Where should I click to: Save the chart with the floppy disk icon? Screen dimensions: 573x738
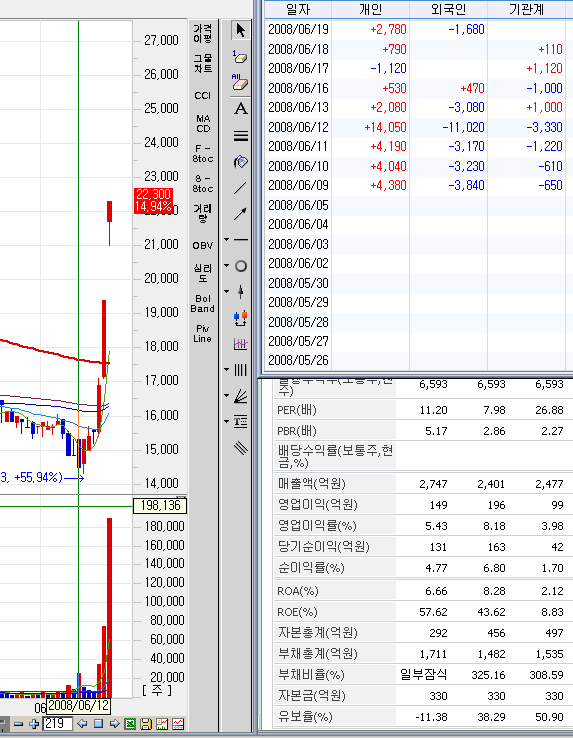click(x=146, y=724)
